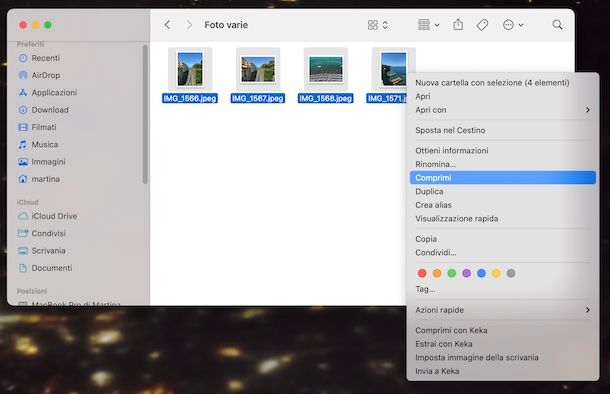Click the IMG_1567.jpeg file name
Viewport: 610px width, 394px height.
pos(258,98)
